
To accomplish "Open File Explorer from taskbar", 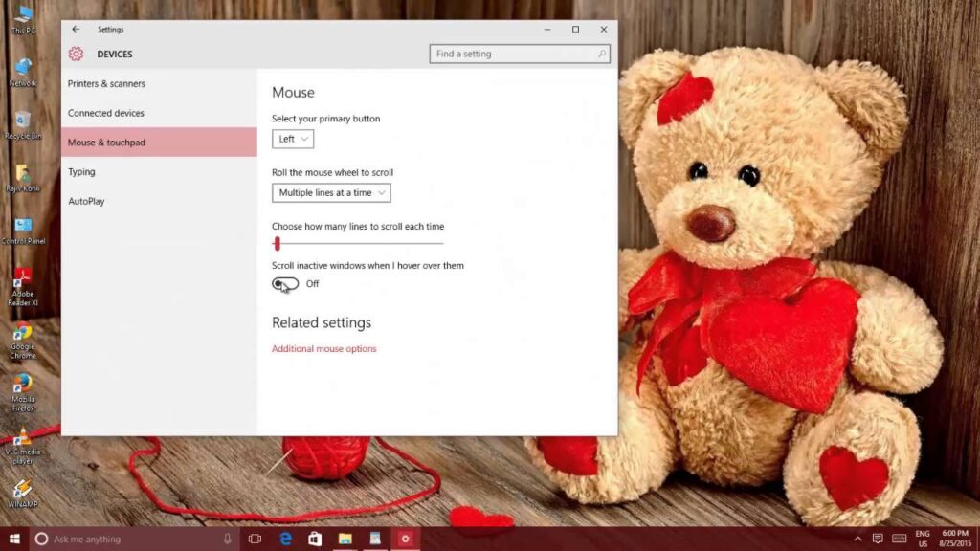I will tap(345, 539).
